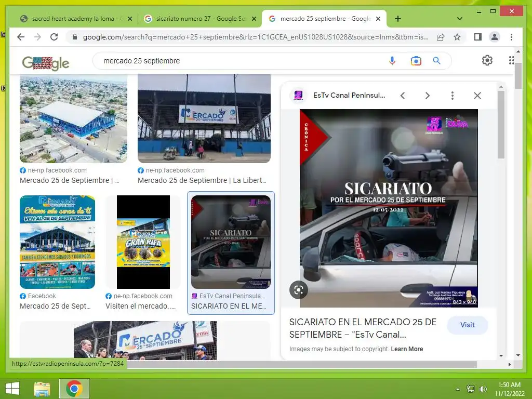Open the Gran Rifa thumbnail
The width and height of the screenshot is (532, 399).
(143, 242)
